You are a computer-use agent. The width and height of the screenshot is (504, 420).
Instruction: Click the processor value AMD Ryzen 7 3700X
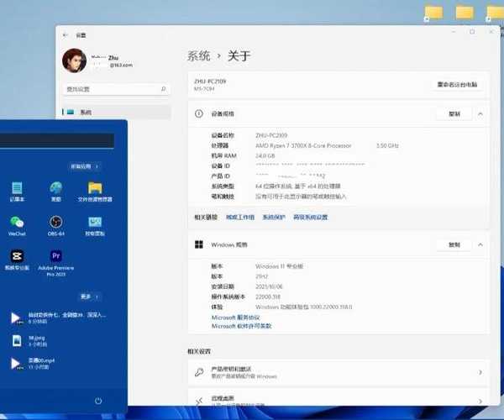pyautogui.click(x=303, y=145)
